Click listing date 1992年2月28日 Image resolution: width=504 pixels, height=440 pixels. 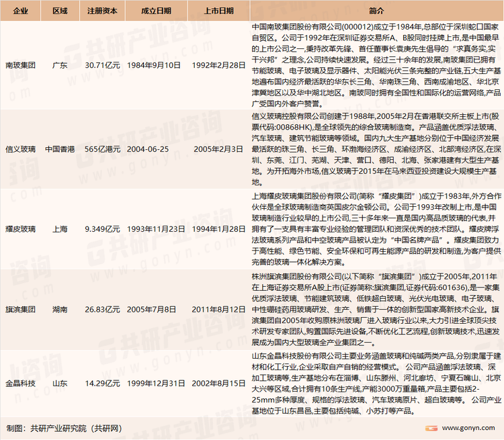[x=218, y=65]
